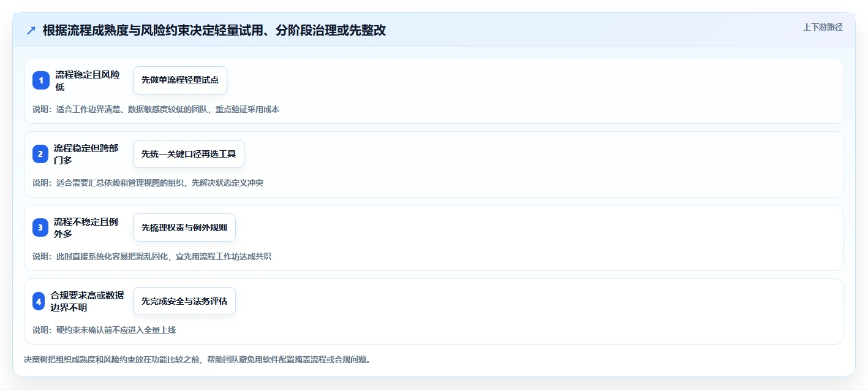The height and width of the screenshot is (390, 868).
Task: Click the condition text 流程稳定但跨部门多
Action: [86, 154]
